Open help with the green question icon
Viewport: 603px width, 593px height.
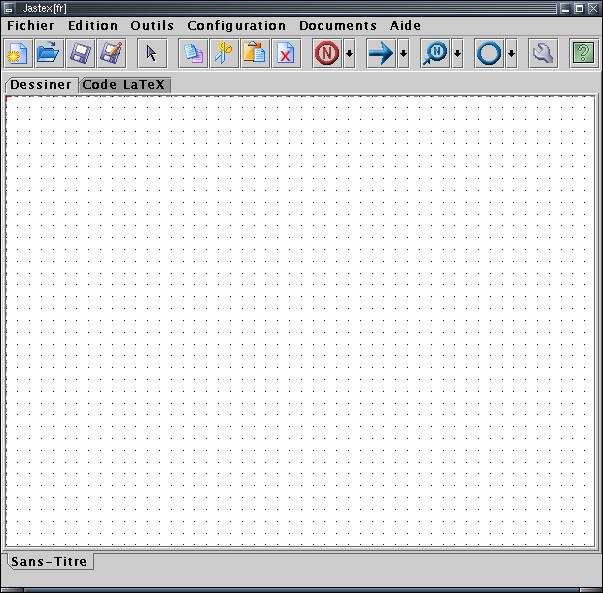point(583,54)
